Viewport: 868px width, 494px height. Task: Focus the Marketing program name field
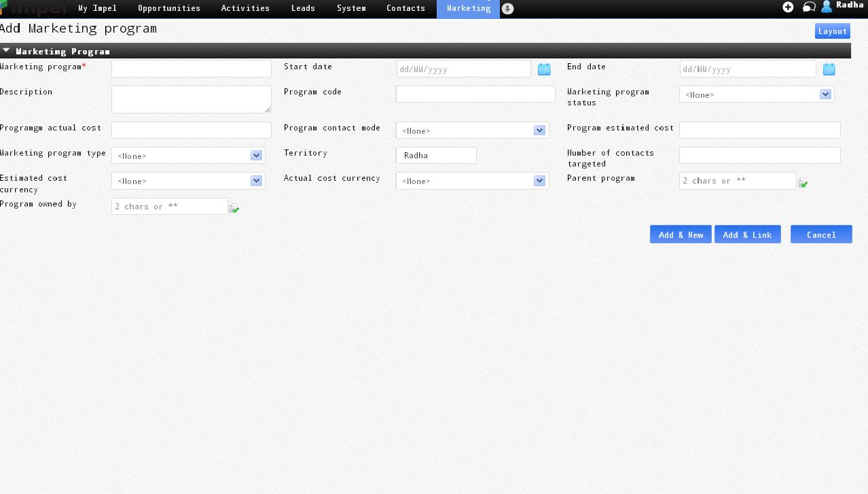191,69
